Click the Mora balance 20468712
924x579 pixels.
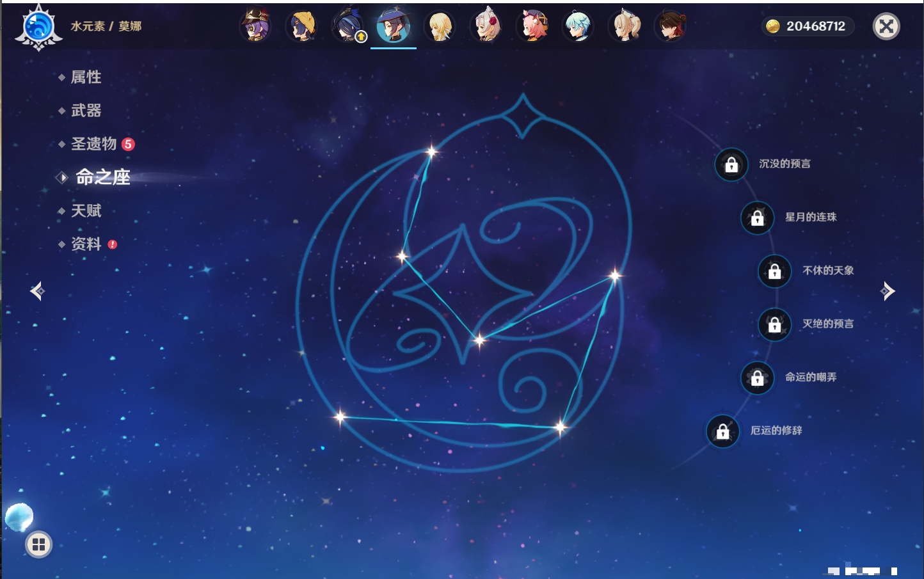tap(816, 26)
